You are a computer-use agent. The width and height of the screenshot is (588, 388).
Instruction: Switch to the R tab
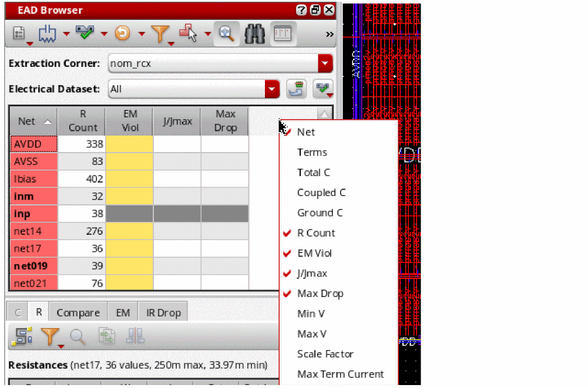click(39, 312)
